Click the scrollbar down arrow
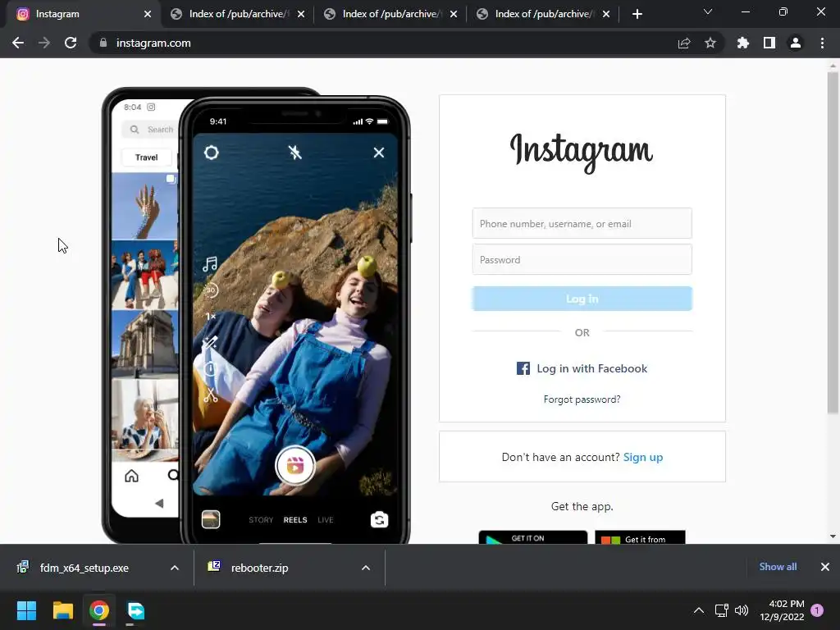The image size is (840, 630). [833, 536]
